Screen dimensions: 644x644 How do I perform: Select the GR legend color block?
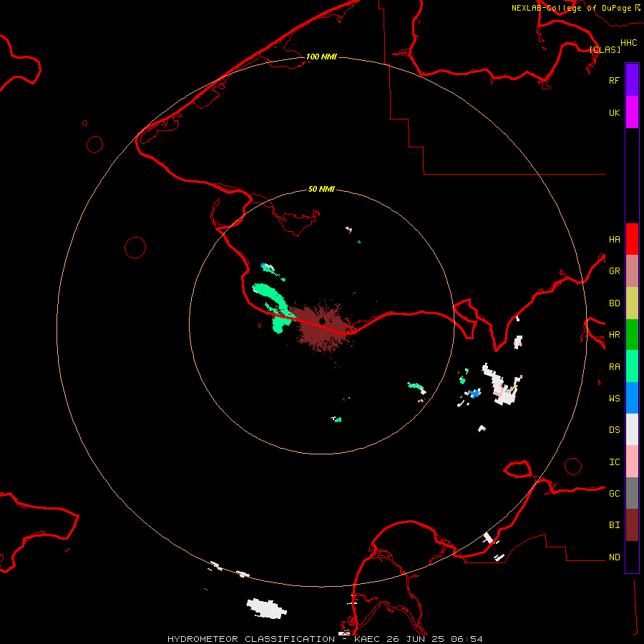click(632, 270)
